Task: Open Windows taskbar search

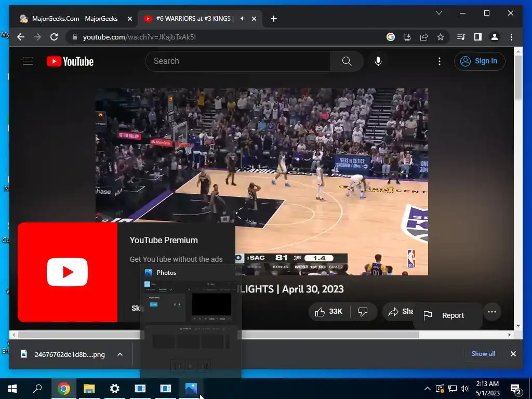Action: (37, 389)
